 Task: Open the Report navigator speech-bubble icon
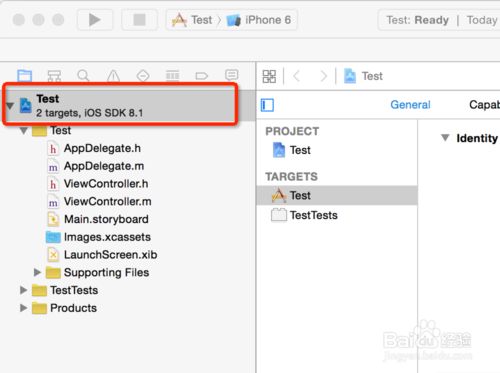click(x=231, y=75)
